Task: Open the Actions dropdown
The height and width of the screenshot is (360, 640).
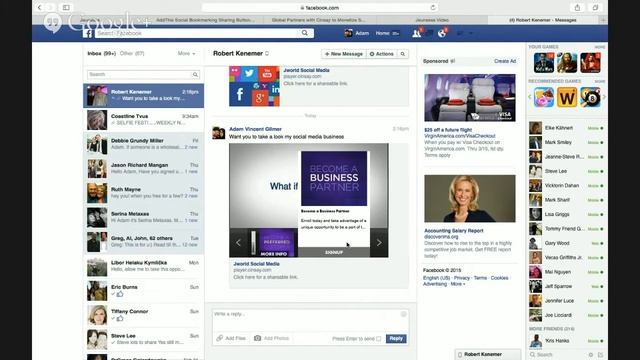Action: [x=381, y=54]
